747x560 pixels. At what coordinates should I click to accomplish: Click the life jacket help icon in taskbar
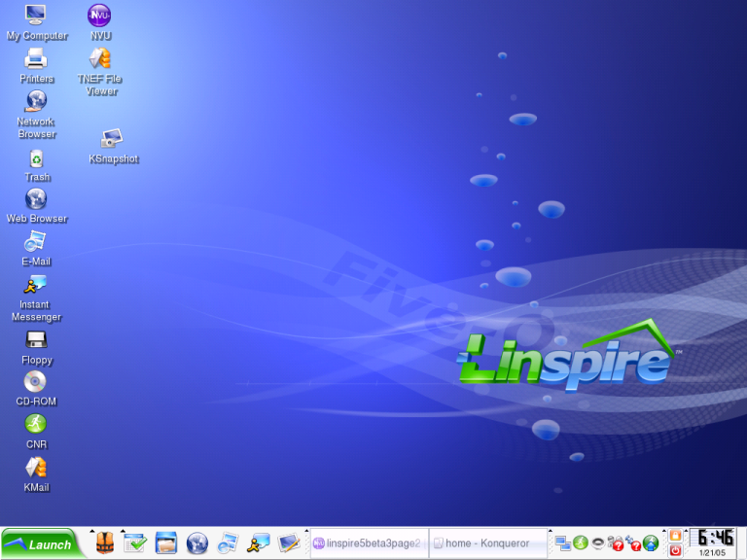tap(104, 542)
